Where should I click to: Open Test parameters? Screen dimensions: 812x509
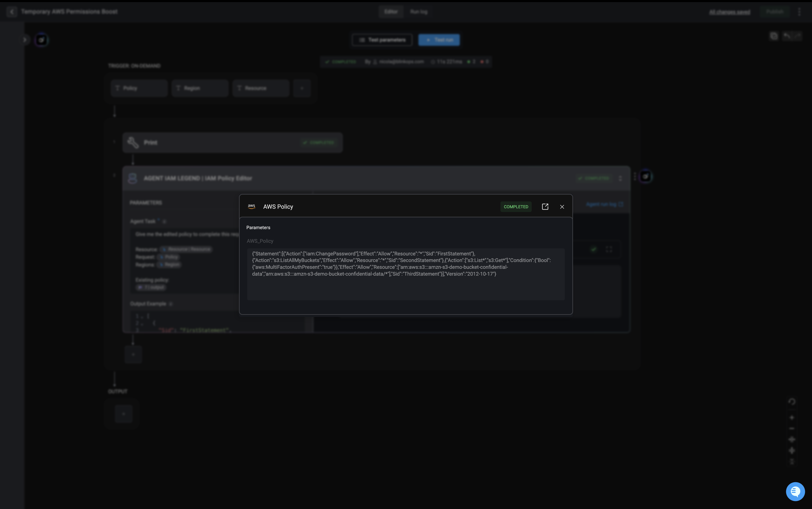coord(382,40)
